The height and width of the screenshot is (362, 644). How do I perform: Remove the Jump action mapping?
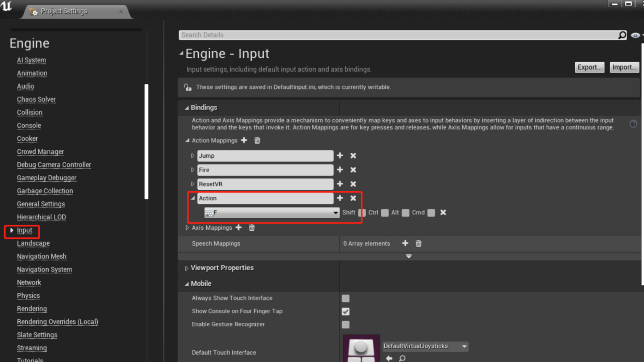point(353,156)
